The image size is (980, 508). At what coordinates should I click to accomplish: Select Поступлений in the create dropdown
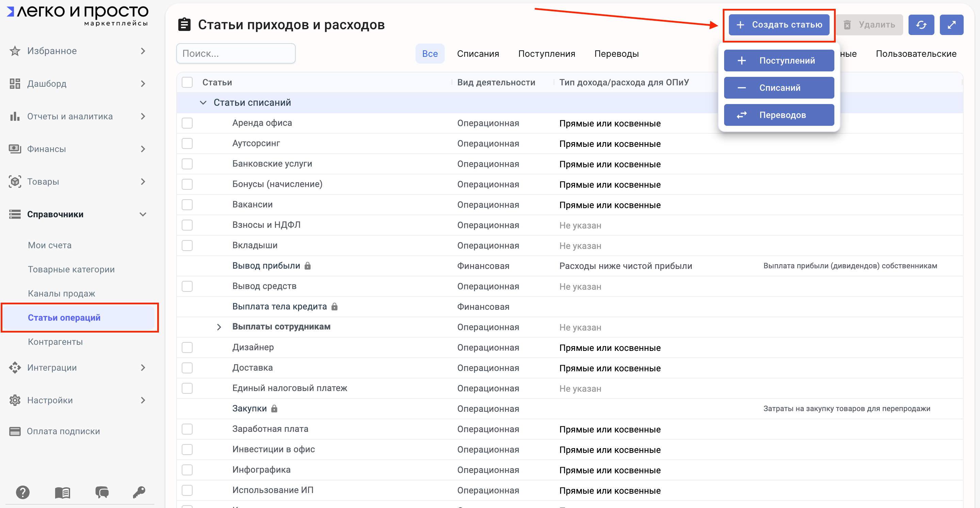pos(779,61)
